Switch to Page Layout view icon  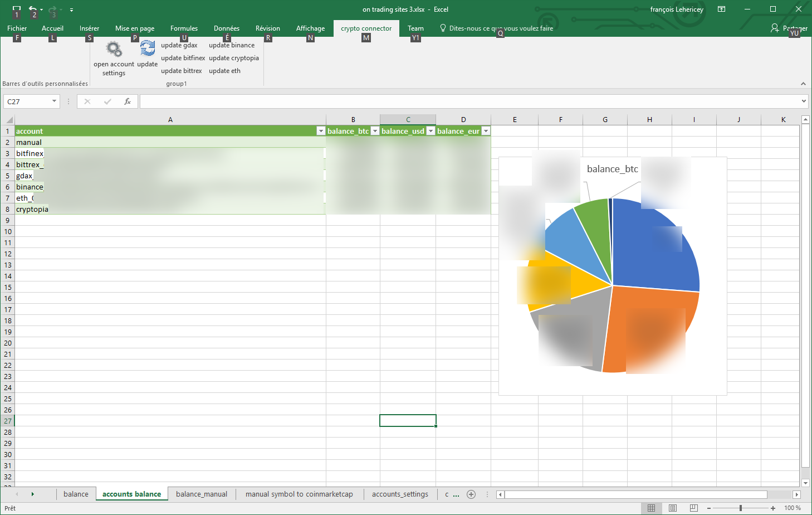click(x=673, y=508)
